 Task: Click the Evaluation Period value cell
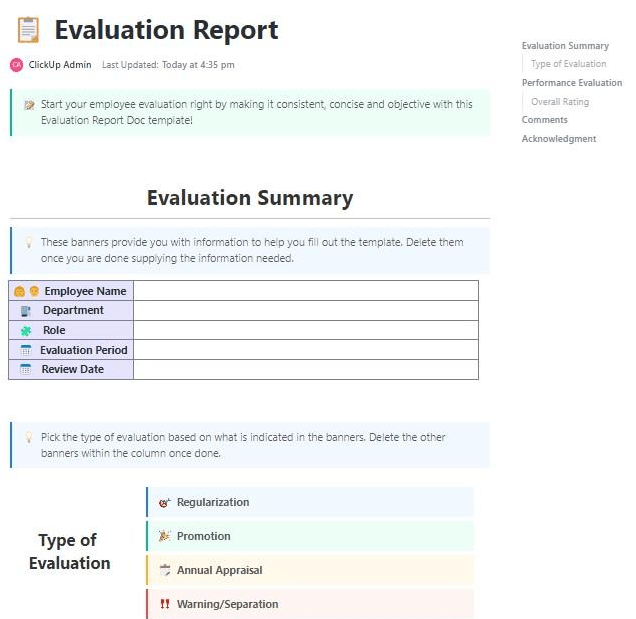click(306, 350)
